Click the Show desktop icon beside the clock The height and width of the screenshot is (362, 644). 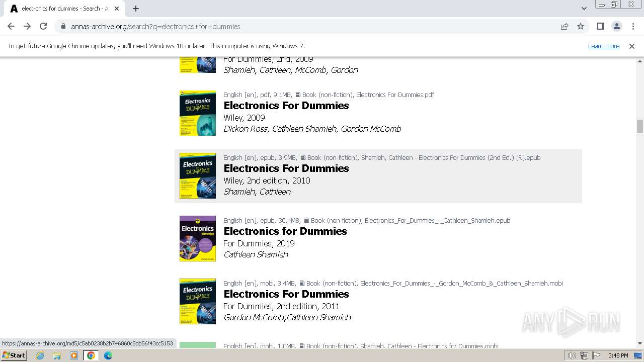tap(638, 355)
